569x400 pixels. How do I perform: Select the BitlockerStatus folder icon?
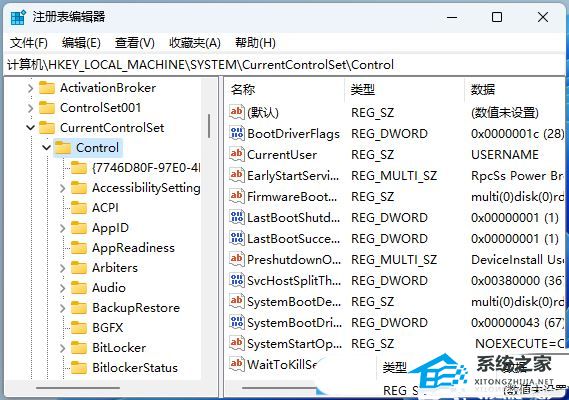pos(79,368)
